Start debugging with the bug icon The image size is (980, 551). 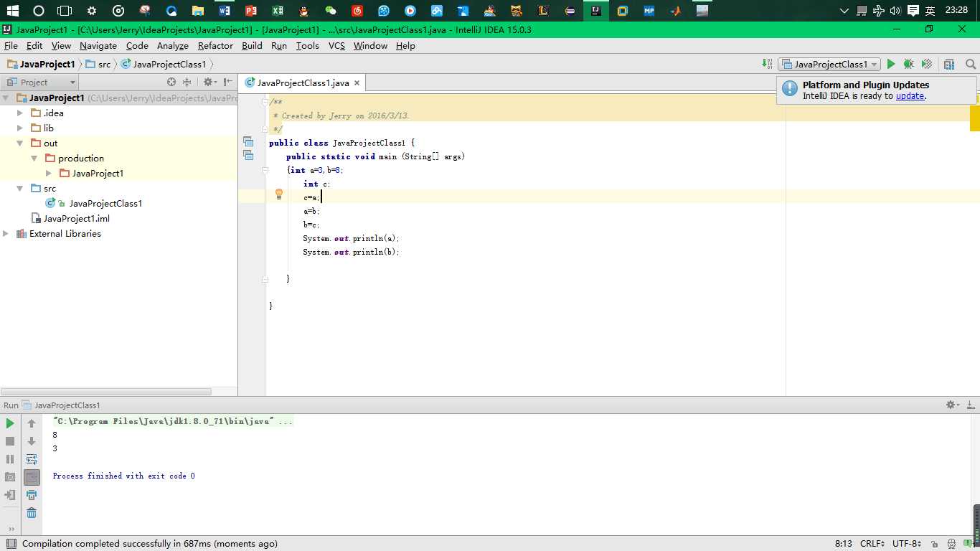coord(908,64)
